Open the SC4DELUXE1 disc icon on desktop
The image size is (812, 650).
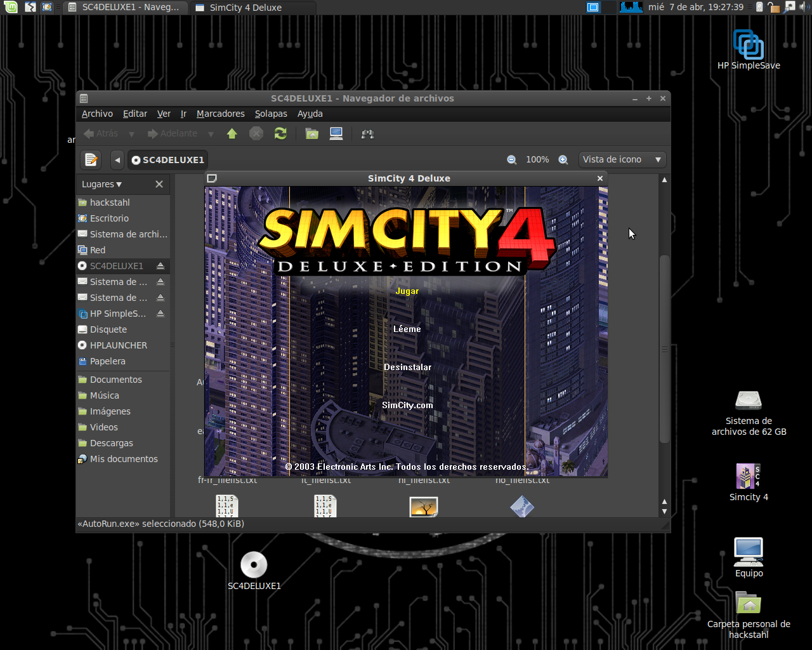coord(254,565)
